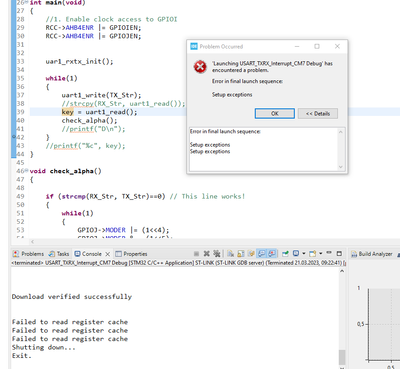Open the Build Analyzer view
This screenshot has height=369, width=400.
pos(372,254)
